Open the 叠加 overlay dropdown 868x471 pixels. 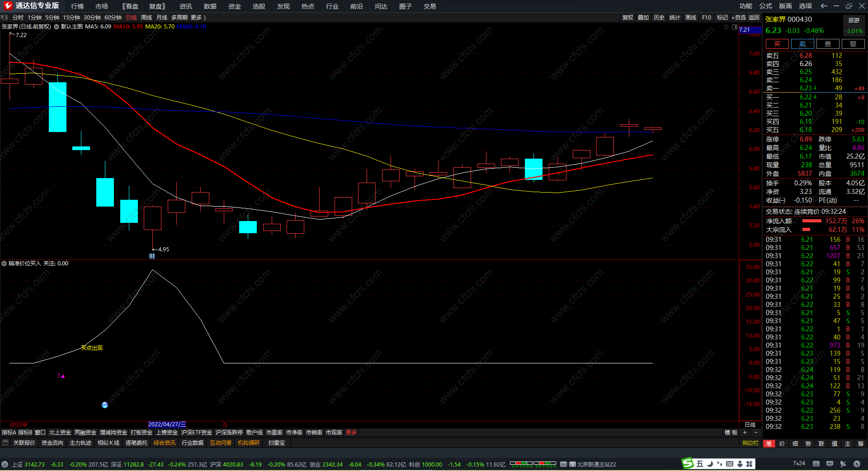[643, 17]
